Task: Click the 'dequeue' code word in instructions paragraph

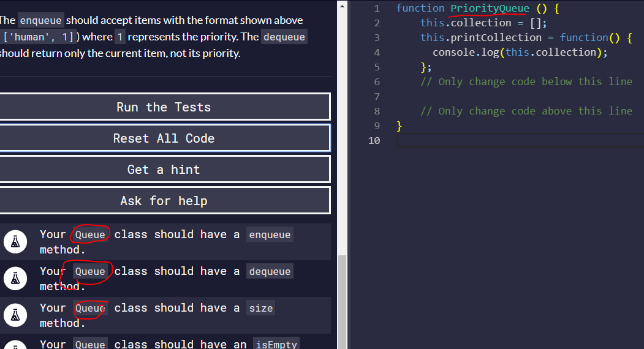Action: (284, 37)
